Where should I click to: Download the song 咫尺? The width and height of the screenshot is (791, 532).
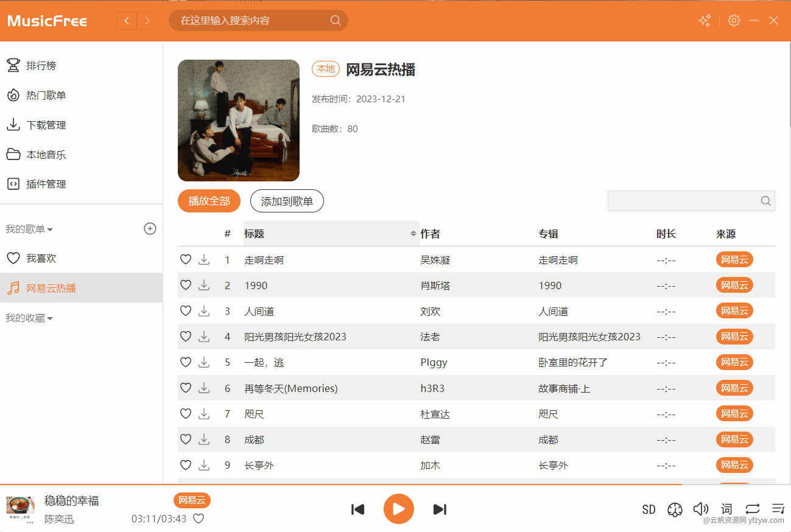point(204,414)
